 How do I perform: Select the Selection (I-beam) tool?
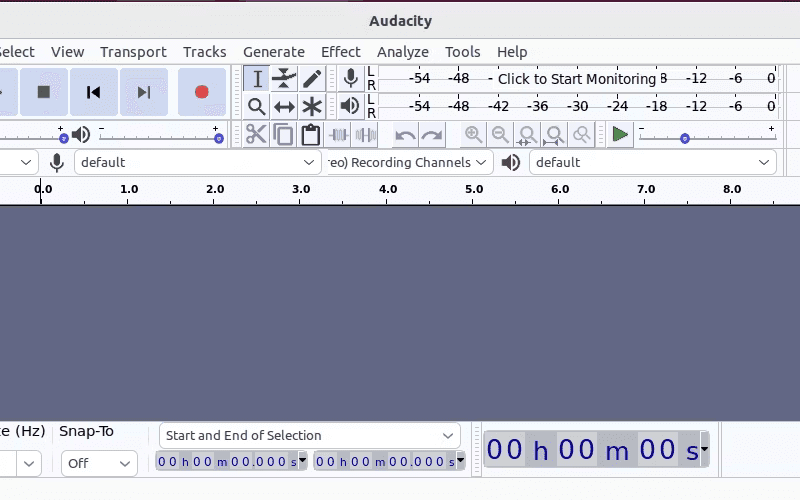coord(257,79)
